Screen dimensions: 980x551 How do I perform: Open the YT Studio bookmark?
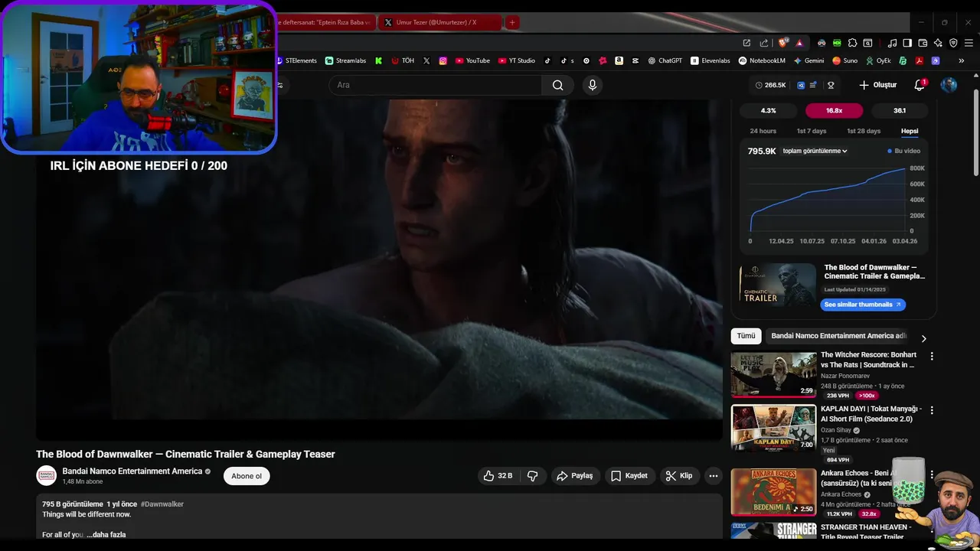pyautogui.click(x=517, y=60)
